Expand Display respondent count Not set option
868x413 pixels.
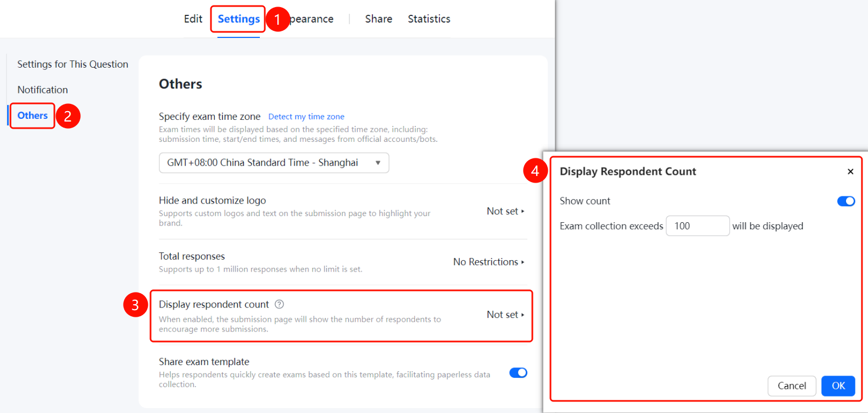[x=505, y=315]
